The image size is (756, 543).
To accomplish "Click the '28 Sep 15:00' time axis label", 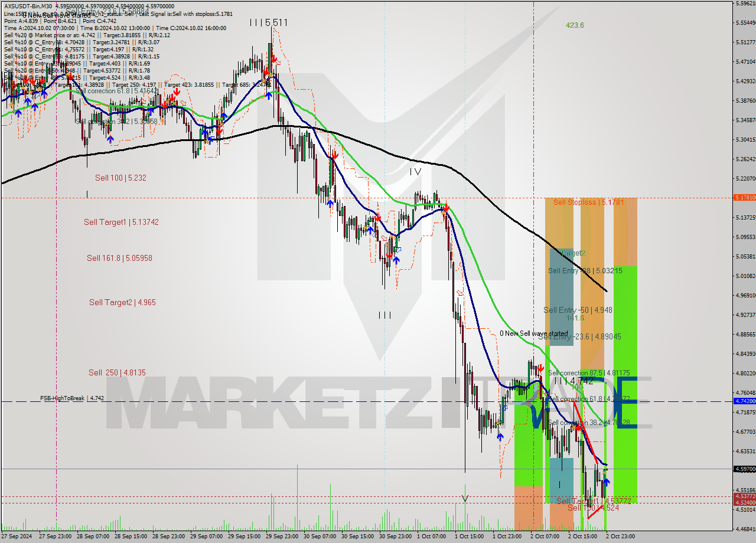I will (131, 537).
